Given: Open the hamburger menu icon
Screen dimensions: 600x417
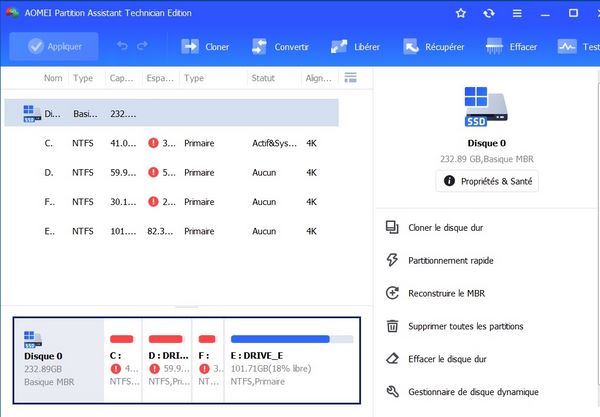Looking at the screenshot, I should tap(517, 13).
